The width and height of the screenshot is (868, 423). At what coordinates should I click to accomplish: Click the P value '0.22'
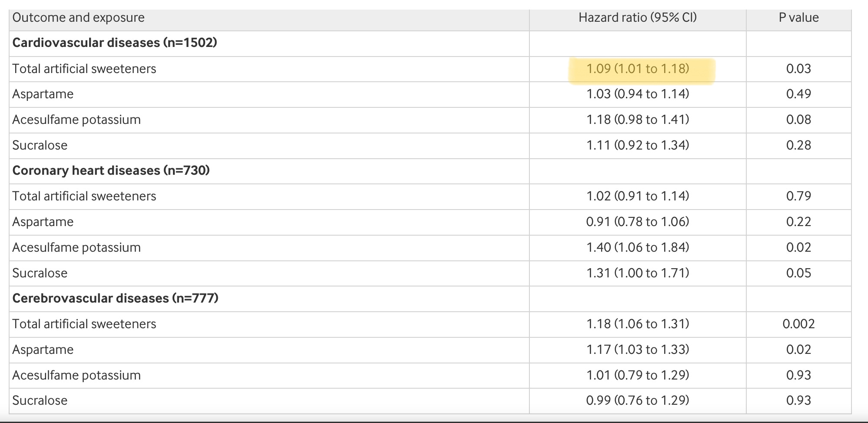tap(798, 222)
